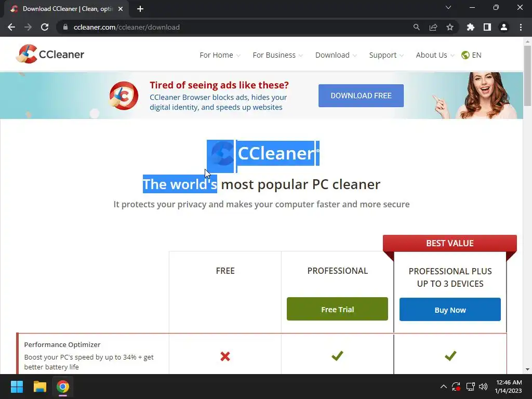The width and height of the screenshot is (532, 399).
Task: Click the 'Tired of seeing ads like these?' headline
Action: [x=219, y=85]
